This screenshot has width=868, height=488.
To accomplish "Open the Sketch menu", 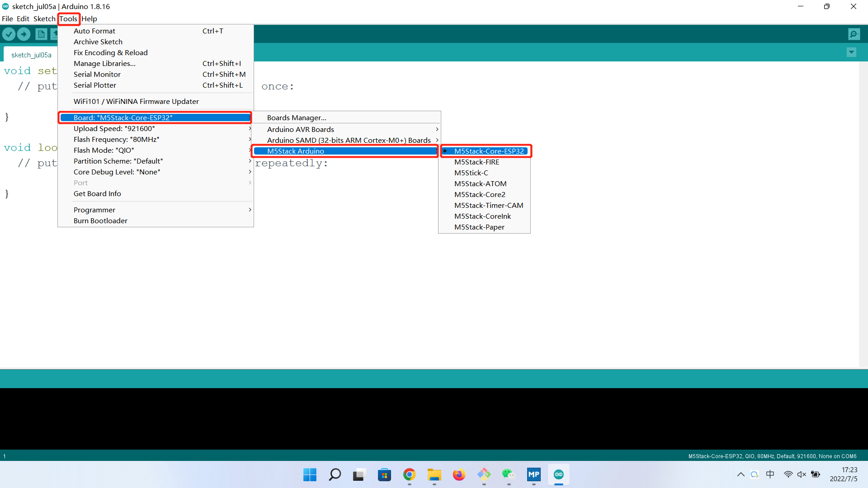I will [44, 19].
